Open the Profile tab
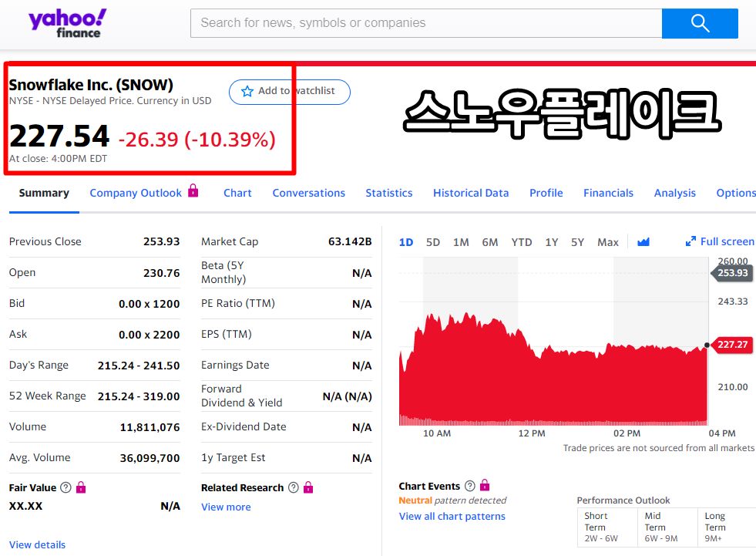This screenshot has height=556, width=756. pyautogui.click(x=546, y=193)
